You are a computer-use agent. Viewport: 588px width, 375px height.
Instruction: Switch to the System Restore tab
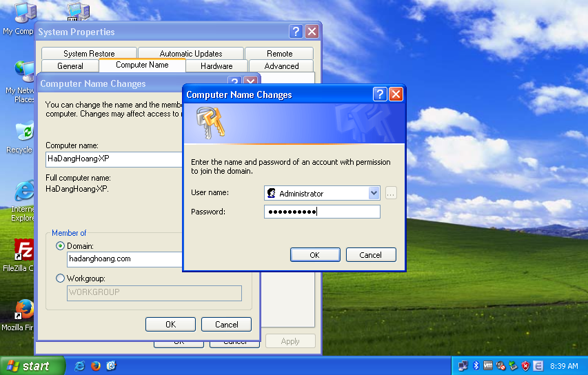tap(89, 54)
